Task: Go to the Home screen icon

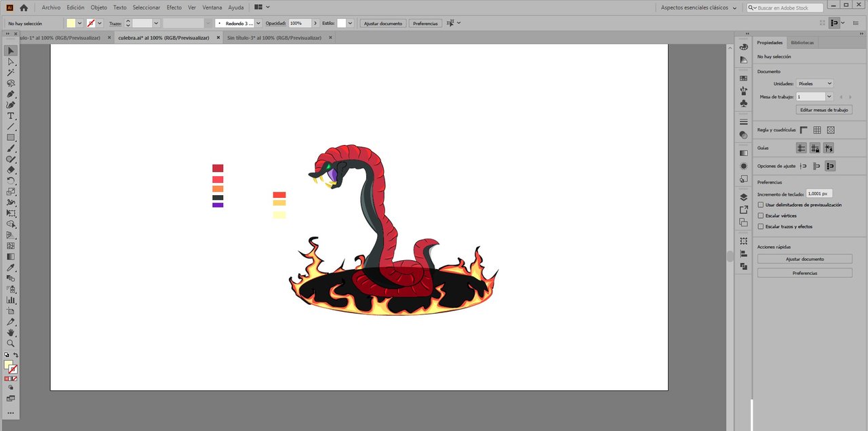Action: [x=24, y=7]
